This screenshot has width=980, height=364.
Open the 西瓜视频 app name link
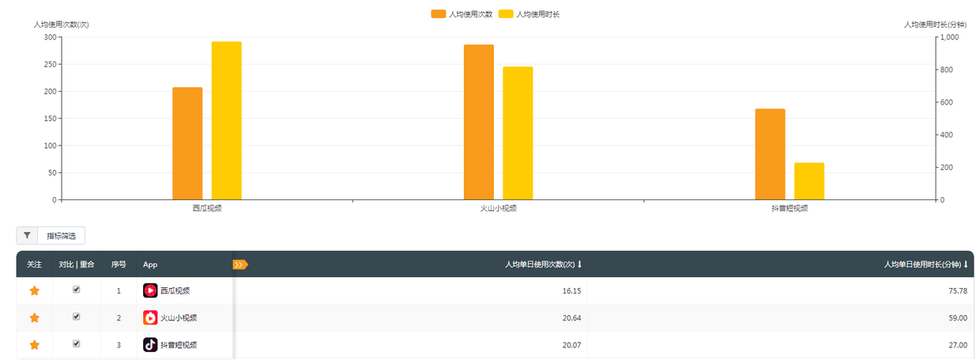click(x=175, y=291)
